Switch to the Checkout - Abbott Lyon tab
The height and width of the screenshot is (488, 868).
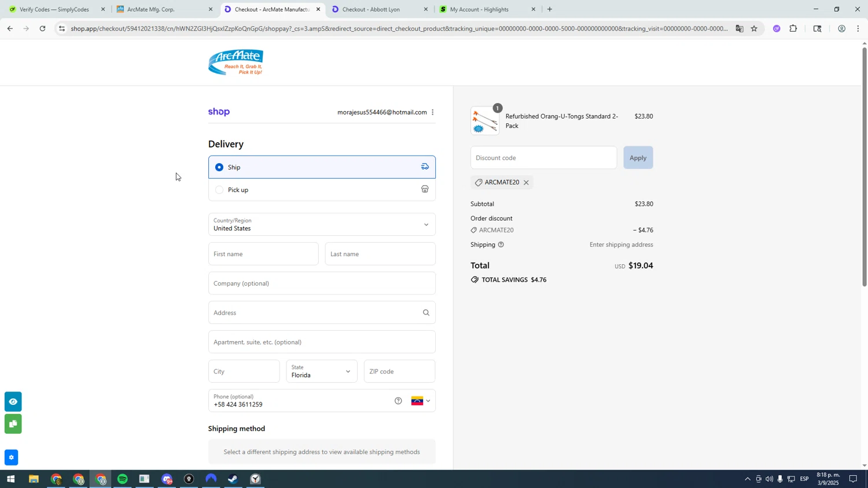[380, 9]
